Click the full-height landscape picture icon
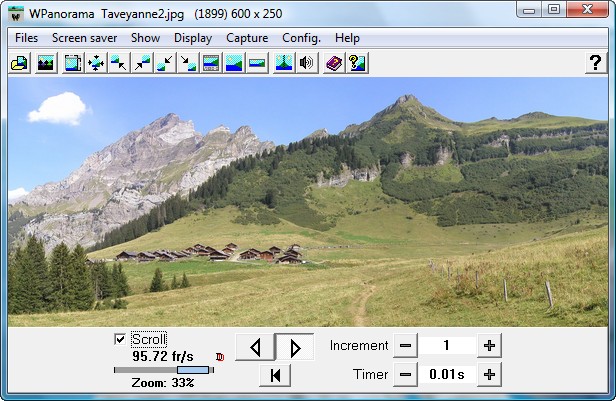This screenshot has width=616, height=401. coord(234,63)
